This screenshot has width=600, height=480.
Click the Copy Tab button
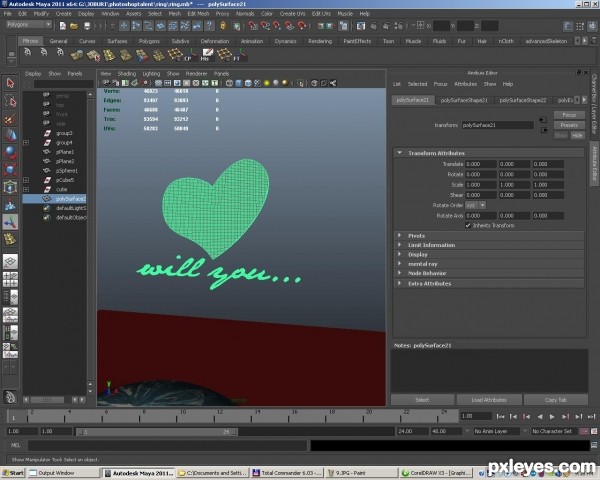tap(556, 400)
